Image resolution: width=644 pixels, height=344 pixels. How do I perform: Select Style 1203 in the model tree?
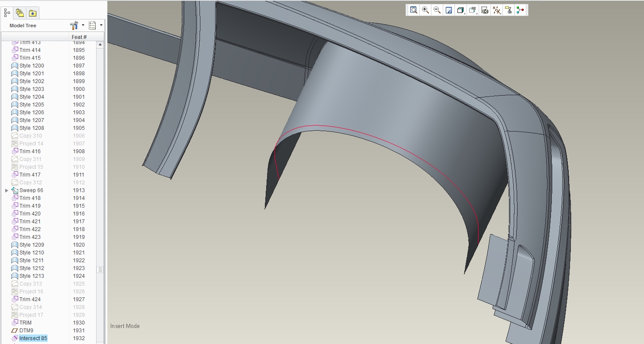[32, 89]
